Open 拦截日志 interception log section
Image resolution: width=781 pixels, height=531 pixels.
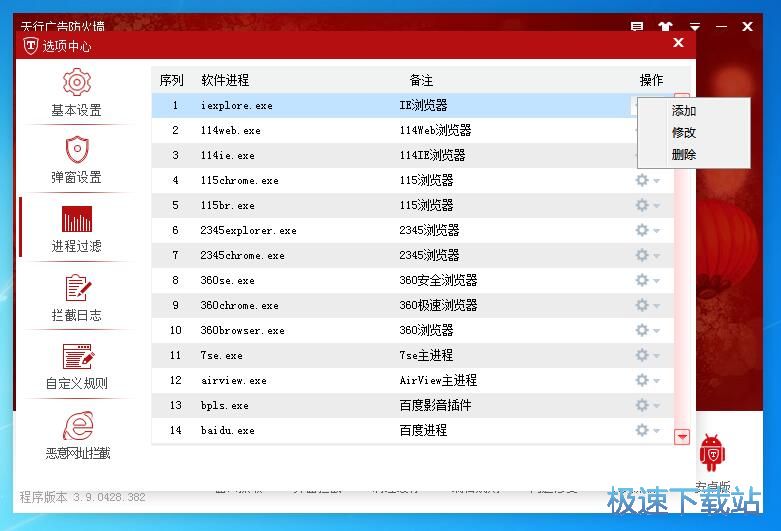tap(77, 298)
